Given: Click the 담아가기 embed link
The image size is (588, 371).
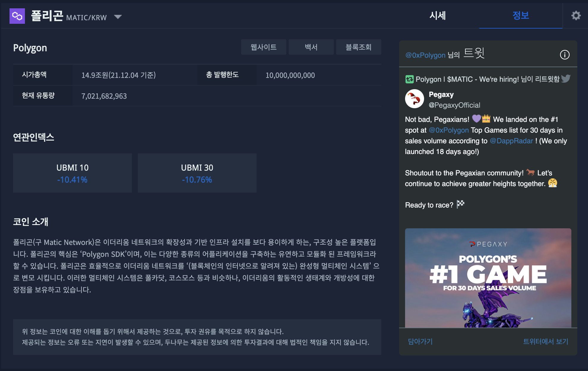Looking at the screenshot, I should (420, 342).
